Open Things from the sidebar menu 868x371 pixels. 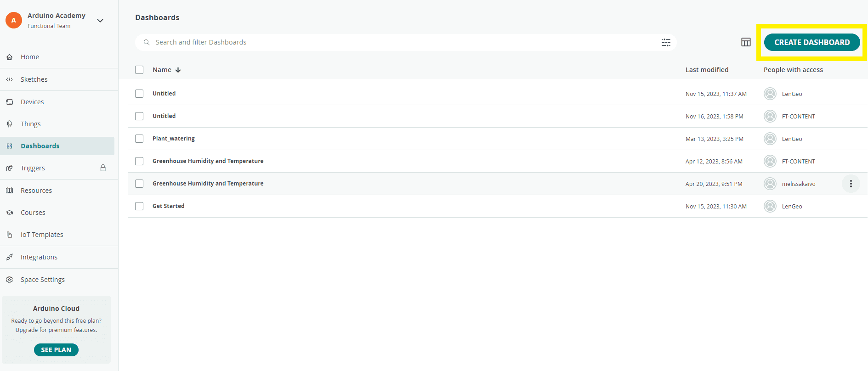coord(30,124)
